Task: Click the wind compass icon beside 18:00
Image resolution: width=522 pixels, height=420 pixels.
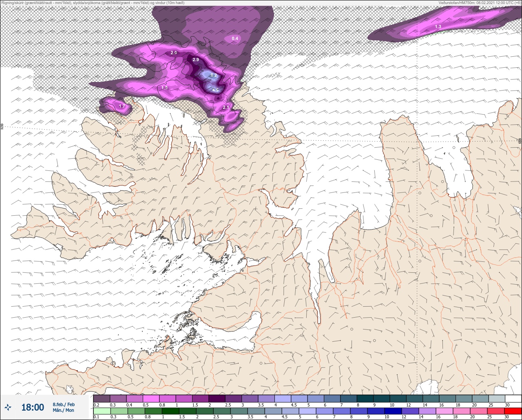Action: [8, 407]
